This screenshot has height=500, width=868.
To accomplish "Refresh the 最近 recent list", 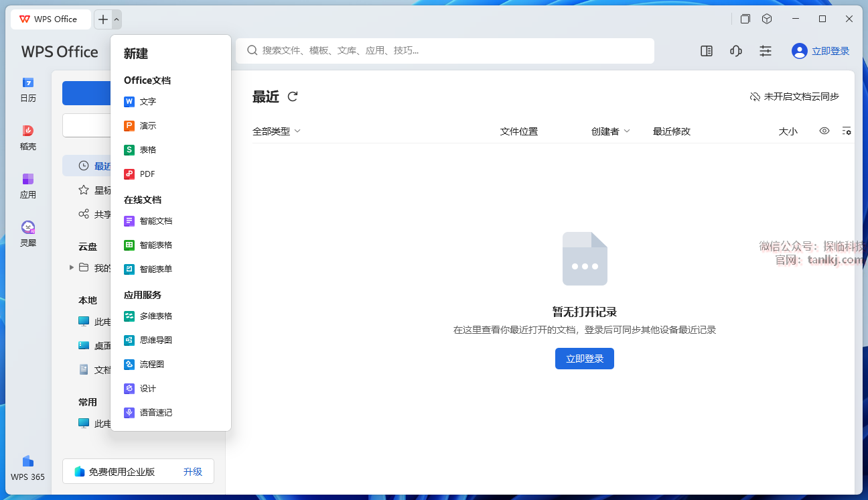I will [x=293, y=97].
